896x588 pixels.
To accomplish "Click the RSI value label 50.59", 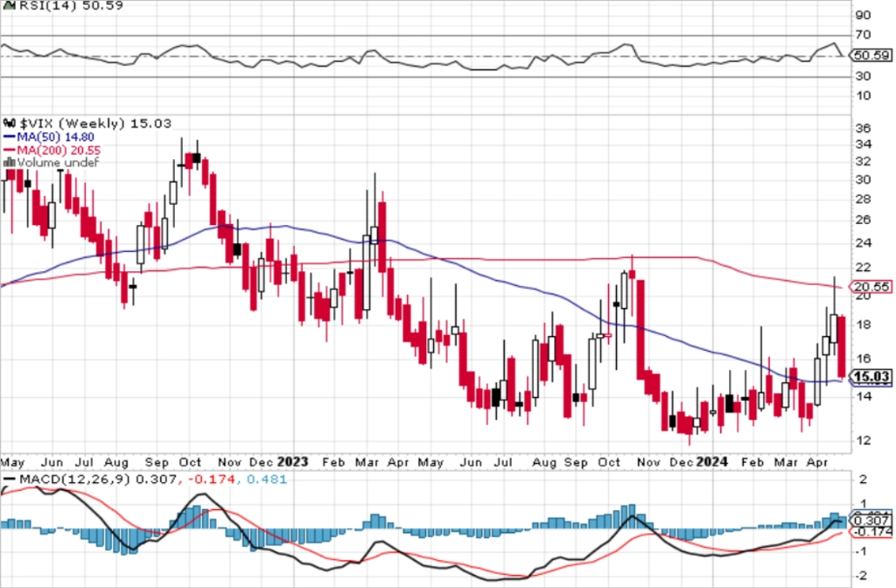I will pos(871,55).
